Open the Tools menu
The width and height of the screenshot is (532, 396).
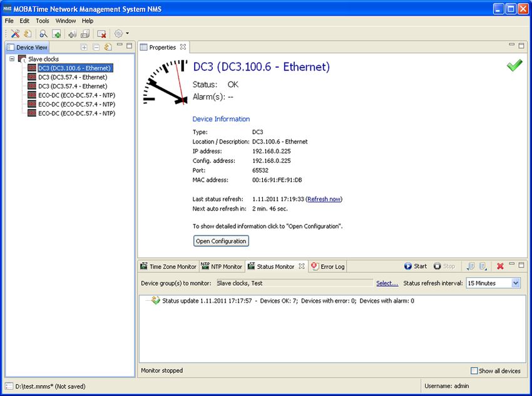43,21
